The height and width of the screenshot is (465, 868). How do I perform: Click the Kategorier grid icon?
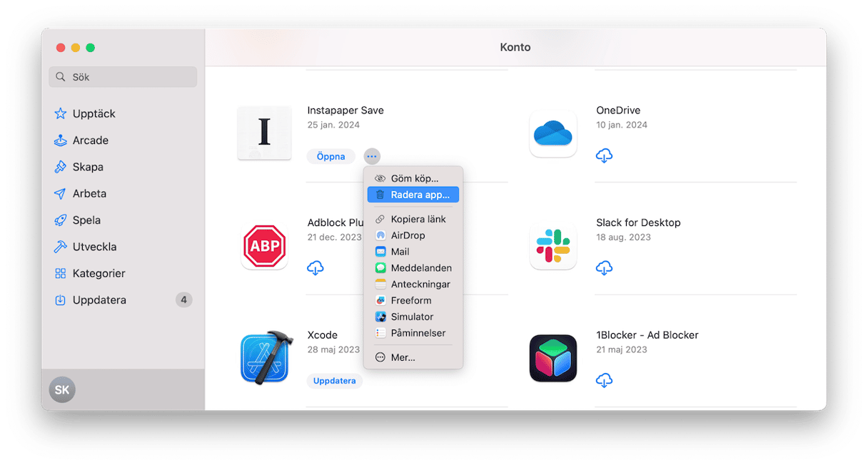(x=60, y=273)
